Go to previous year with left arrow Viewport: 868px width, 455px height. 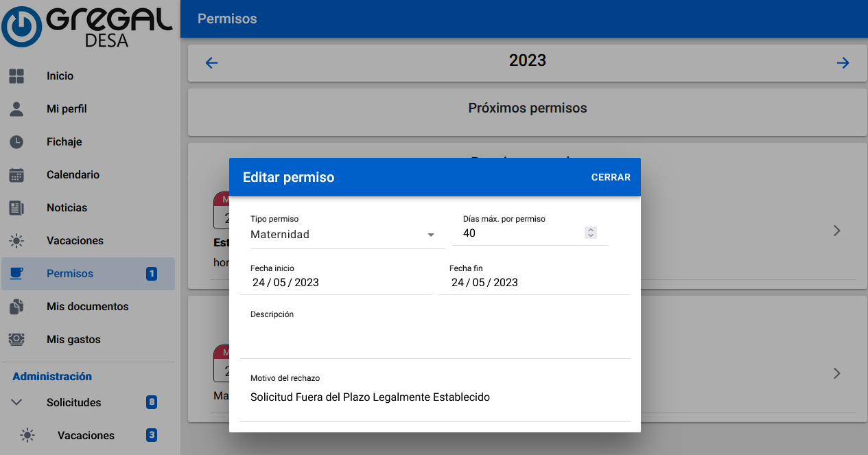[x=211, y=63]
